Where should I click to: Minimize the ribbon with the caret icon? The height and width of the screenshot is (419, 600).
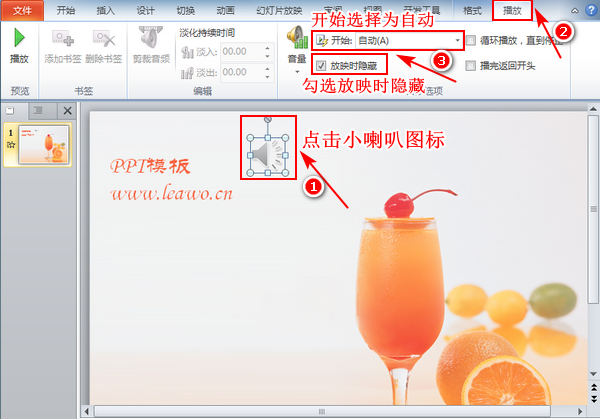575,11
